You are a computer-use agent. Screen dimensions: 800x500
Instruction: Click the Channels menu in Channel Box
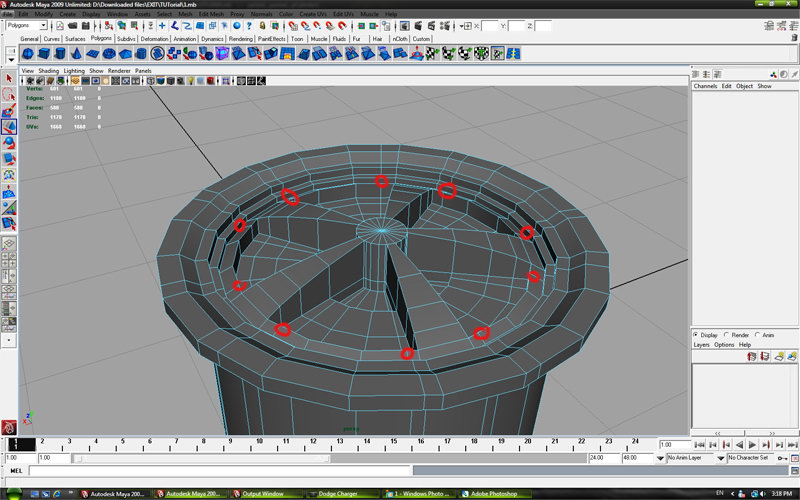(x=705, y=86)
